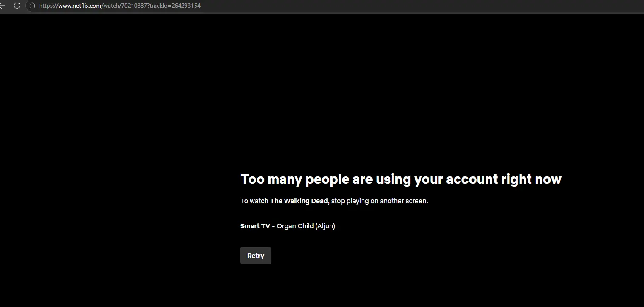Click the 'Smart TV' device label
Image resolution: width=644 pixels, height=307 pixels.
click(255, 226)
